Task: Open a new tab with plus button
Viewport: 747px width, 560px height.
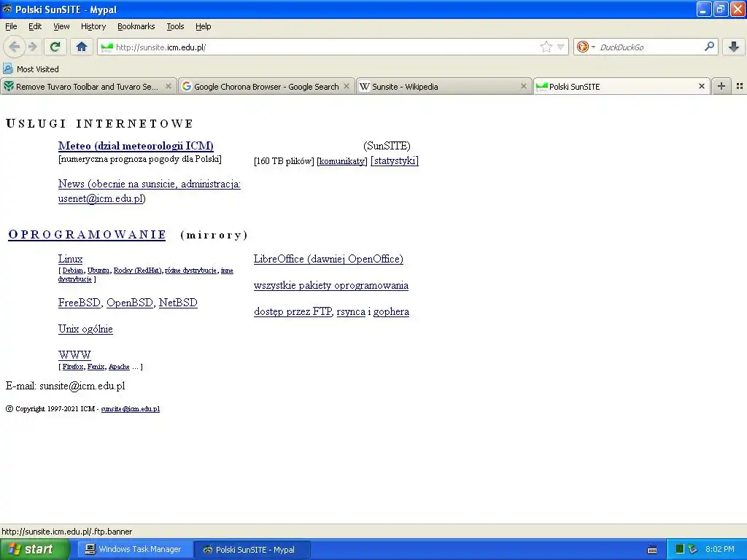Action: click(721, 86)
